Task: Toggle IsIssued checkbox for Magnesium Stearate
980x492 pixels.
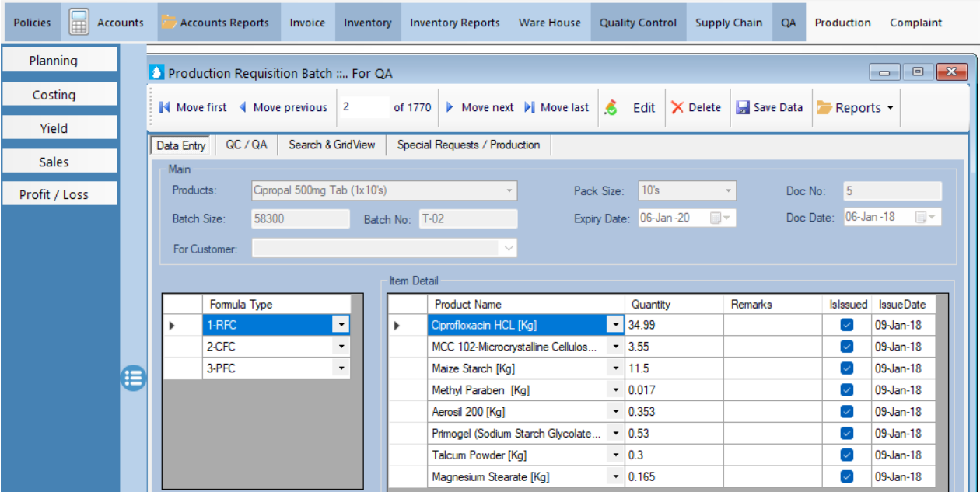Action: [x=847, y=476]
